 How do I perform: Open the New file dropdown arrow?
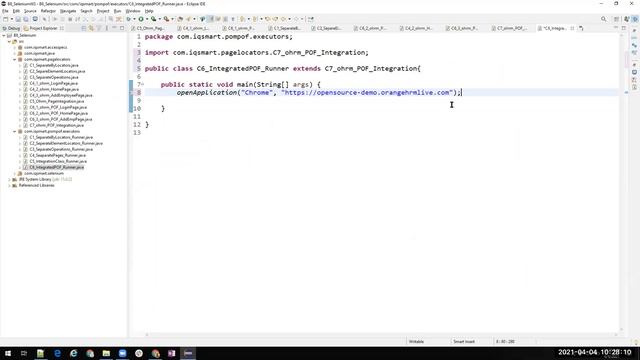point(11,19)
